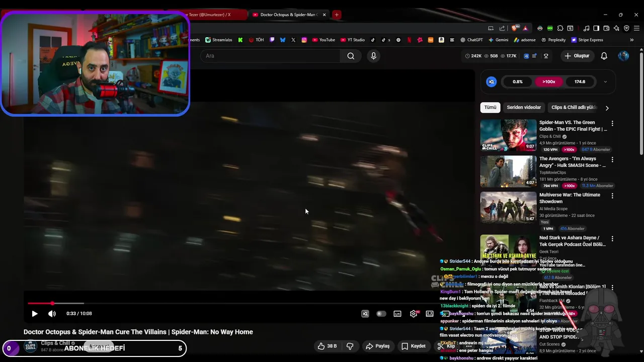Open the Gemini bookmark

point(498,40)
